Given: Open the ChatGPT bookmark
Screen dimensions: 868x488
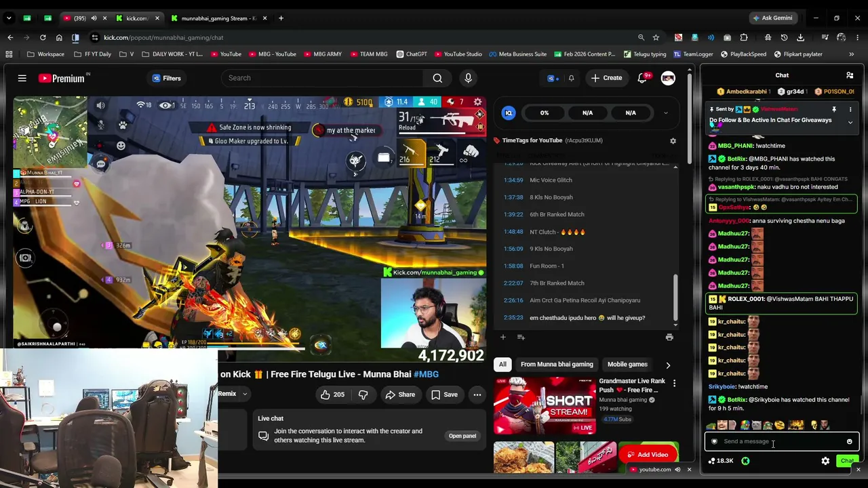Looking at the screenshot, I should point(411,54).
